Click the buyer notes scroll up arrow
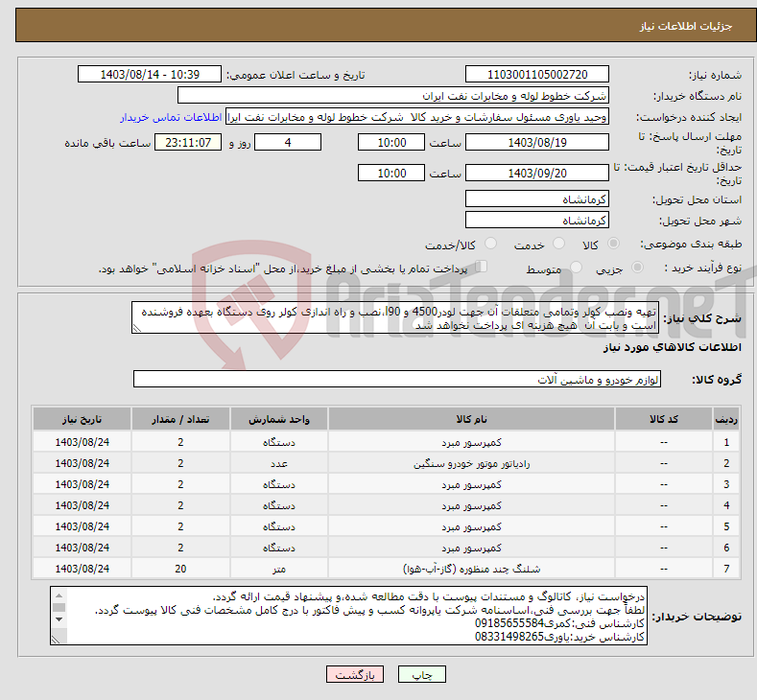The image size is (757, 700). (x=59, y=595)
